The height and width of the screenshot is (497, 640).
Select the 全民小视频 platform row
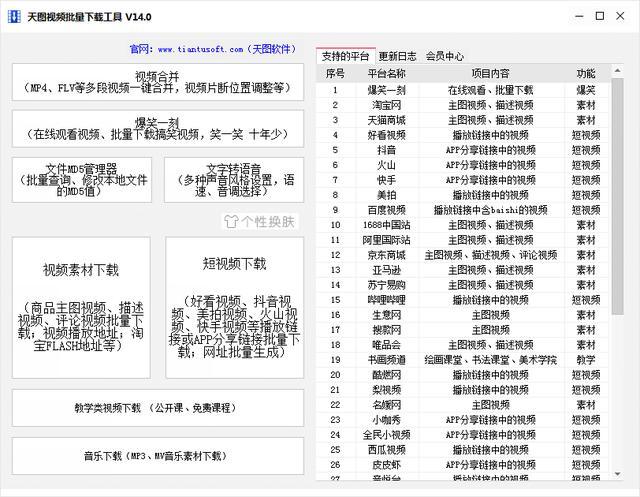coord(462,435)
